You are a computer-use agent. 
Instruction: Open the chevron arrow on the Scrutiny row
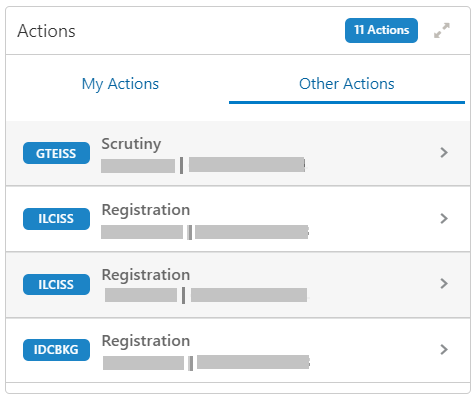coord(444,152)
